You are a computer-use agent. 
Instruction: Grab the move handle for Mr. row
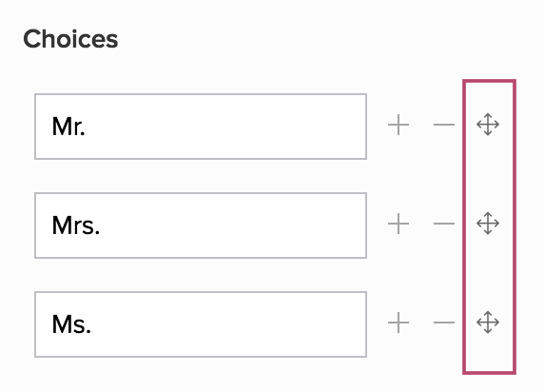(x=488, y=125)
